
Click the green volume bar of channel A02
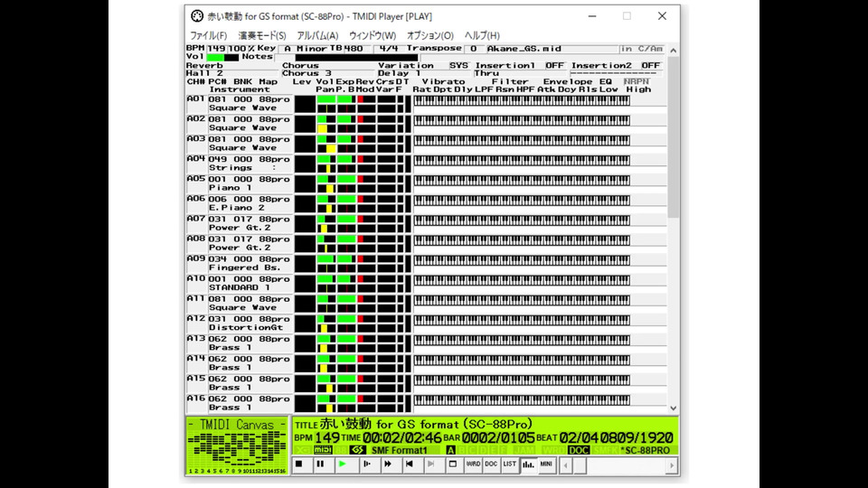[x=322, y=119]
